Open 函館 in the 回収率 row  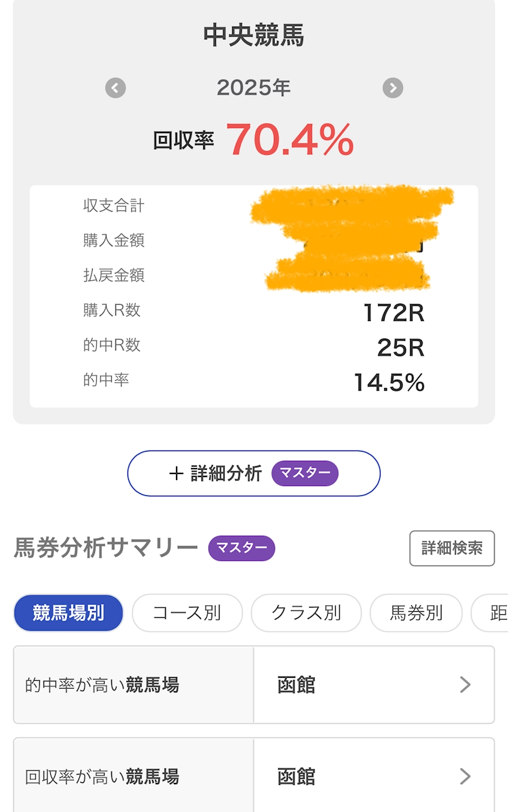click(296, 776)
